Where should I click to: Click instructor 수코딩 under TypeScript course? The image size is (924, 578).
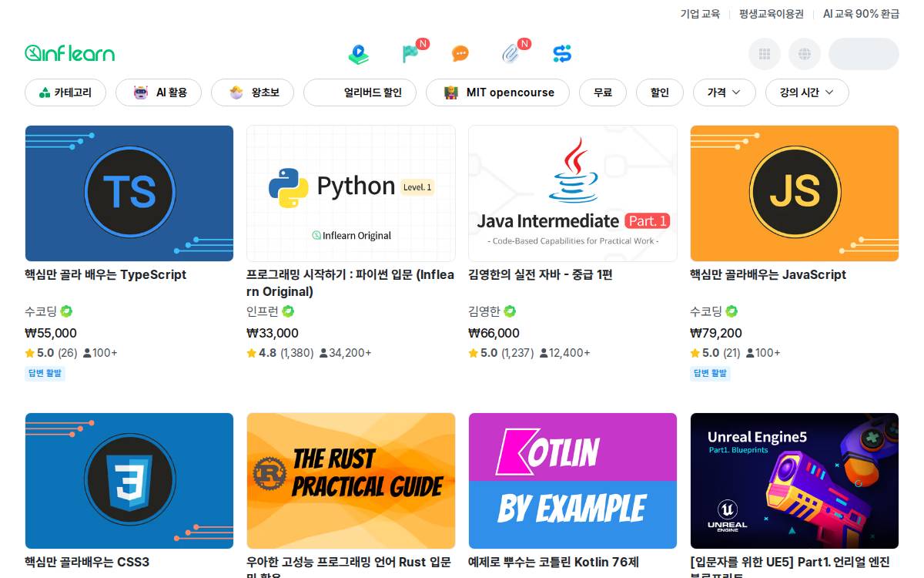[x=41, y=311]
